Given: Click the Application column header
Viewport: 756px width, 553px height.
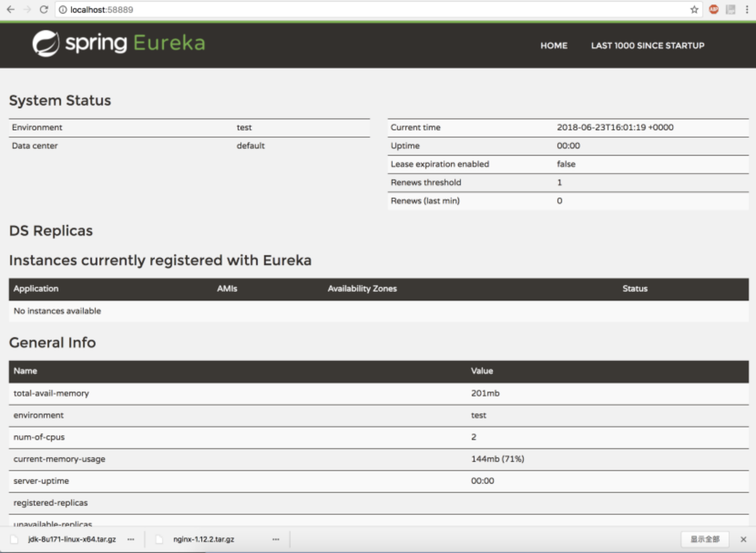Looking at the screenshot, I should [36, 289].
